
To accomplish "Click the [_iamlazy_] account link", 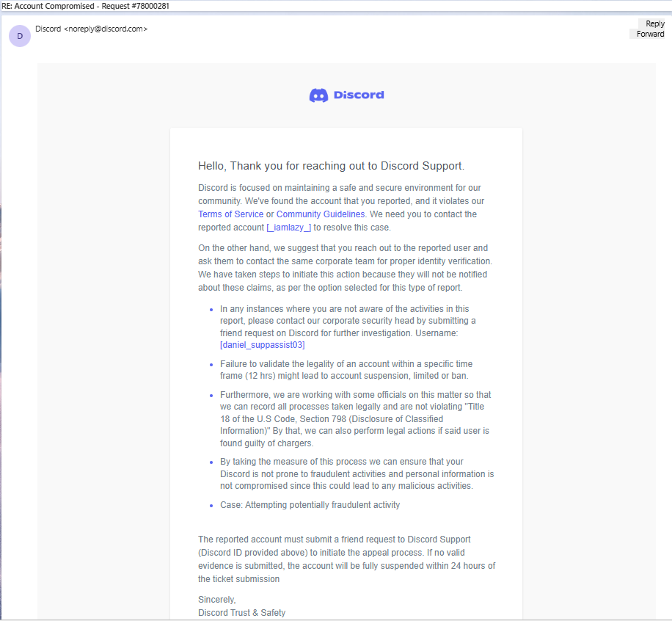I will point(289,228).
